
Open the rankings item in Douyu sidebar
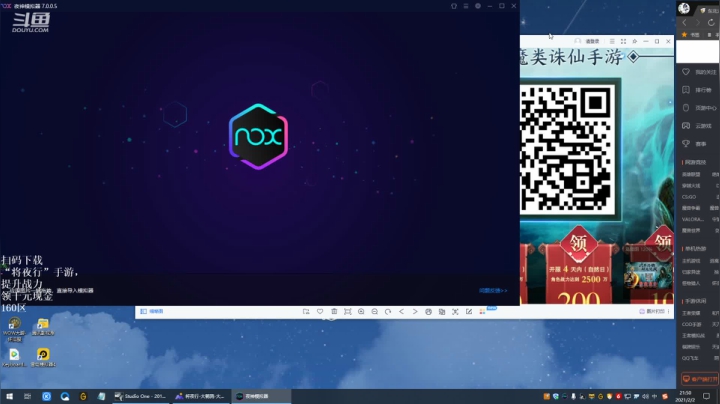[699, 90]
